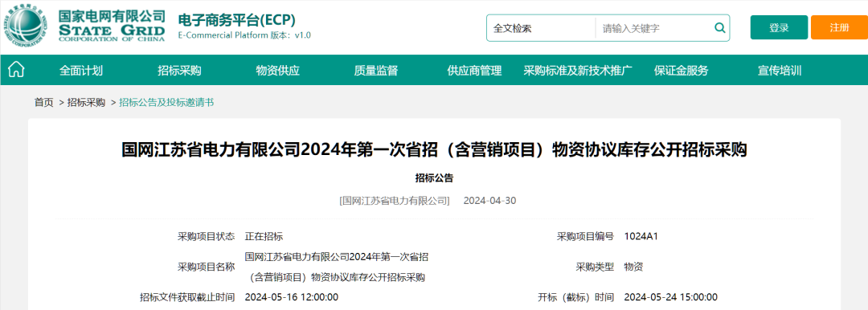Click the 采购项目状态 label
The height and width of the screenshot is (310, 868).
206,237
